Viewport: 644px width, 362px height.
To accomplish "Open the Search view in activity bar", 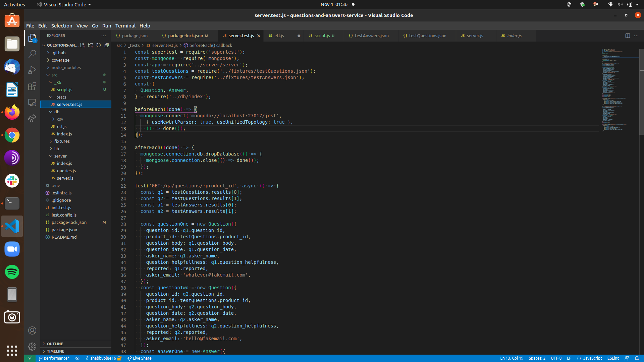I will point(32,54).
